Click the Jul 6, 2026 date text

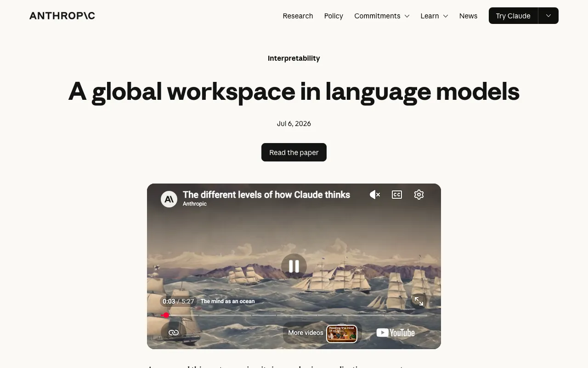[x=294, y=123]
